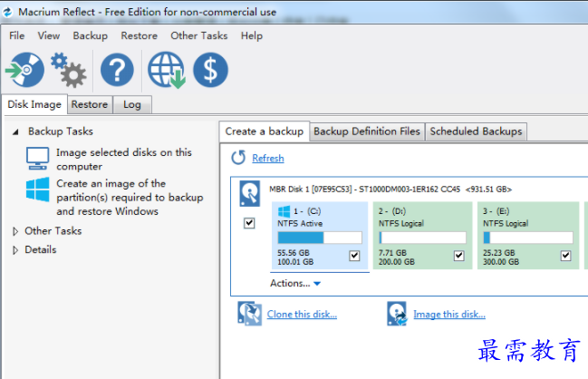Click the NTFS Active label
588x379 pixels.
(300, 224)
